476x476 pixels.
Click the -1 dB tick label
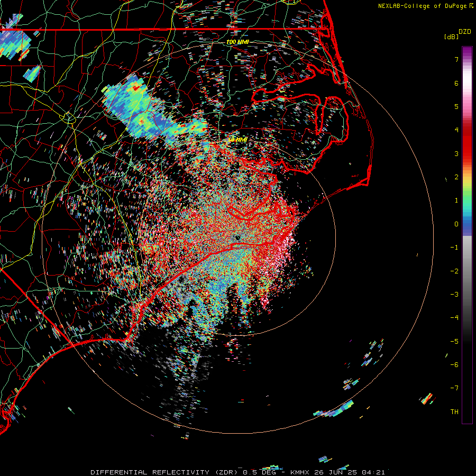(x=454, y=248)
